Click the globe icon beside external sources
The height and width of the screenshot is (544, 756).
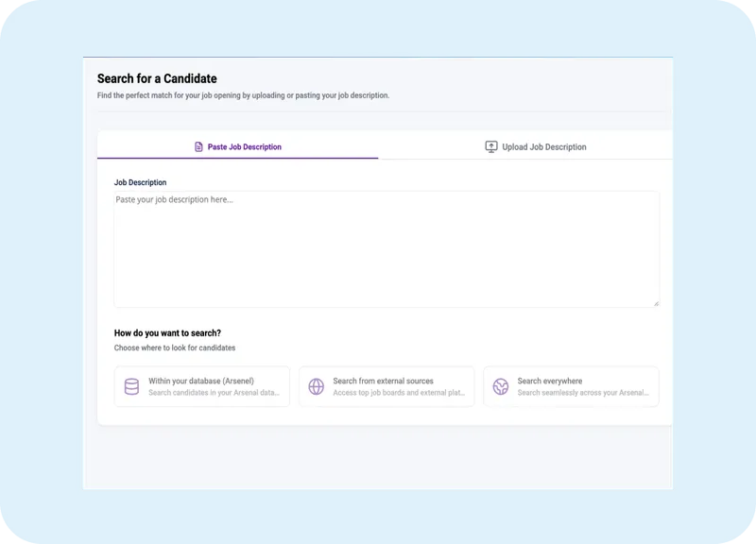[314, 386]
